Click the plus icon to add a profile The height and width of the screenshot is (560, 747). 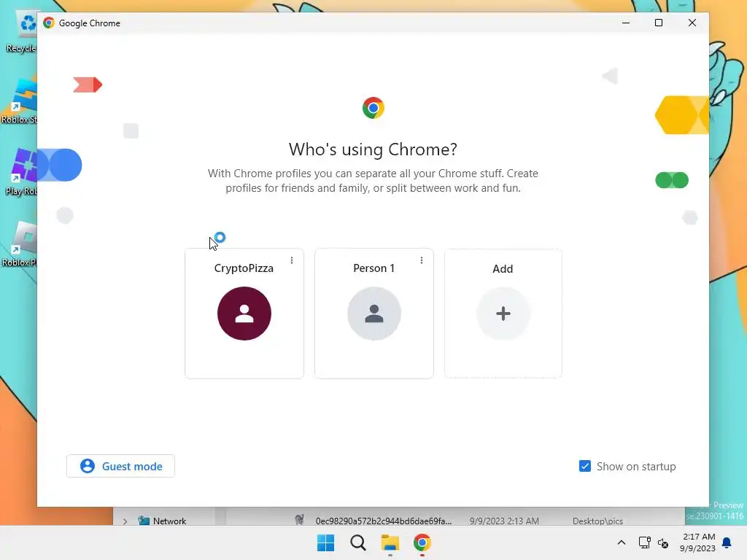click(x=503, y=314)
